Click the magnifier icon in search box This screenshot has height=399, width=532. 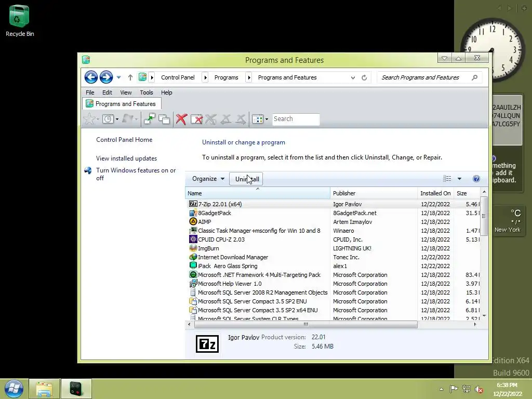(475, 78)
